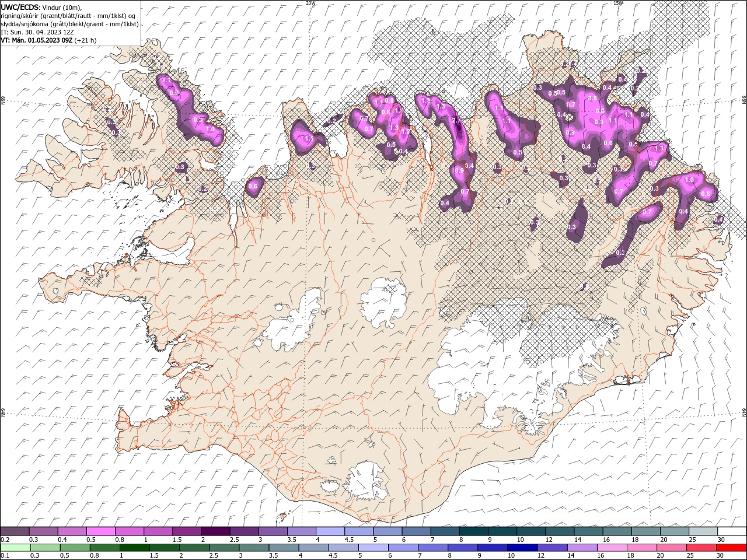Click the 14–16 light purple rain swatch

(x=582, y=548)
